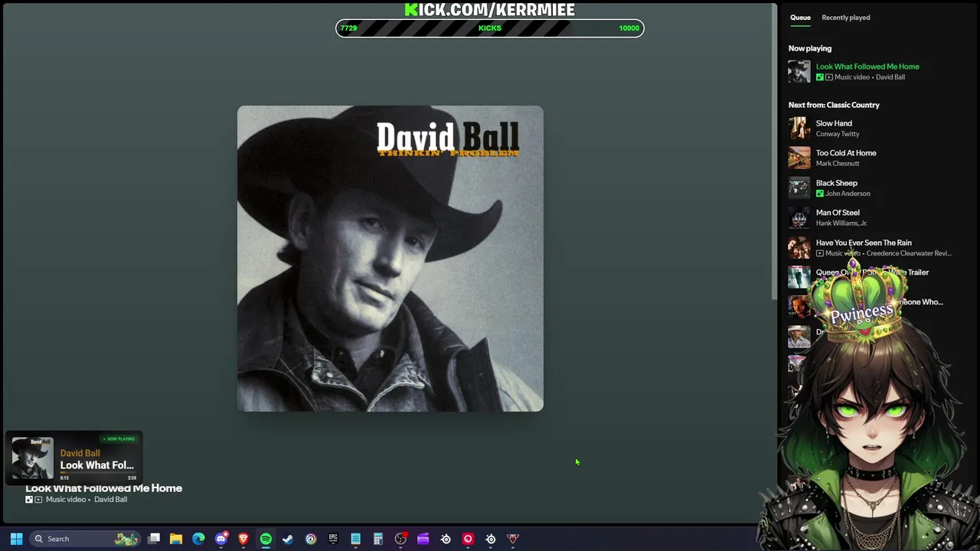
Task: Click the Man Of Steel album thumbnail
Action: (799, 217)
